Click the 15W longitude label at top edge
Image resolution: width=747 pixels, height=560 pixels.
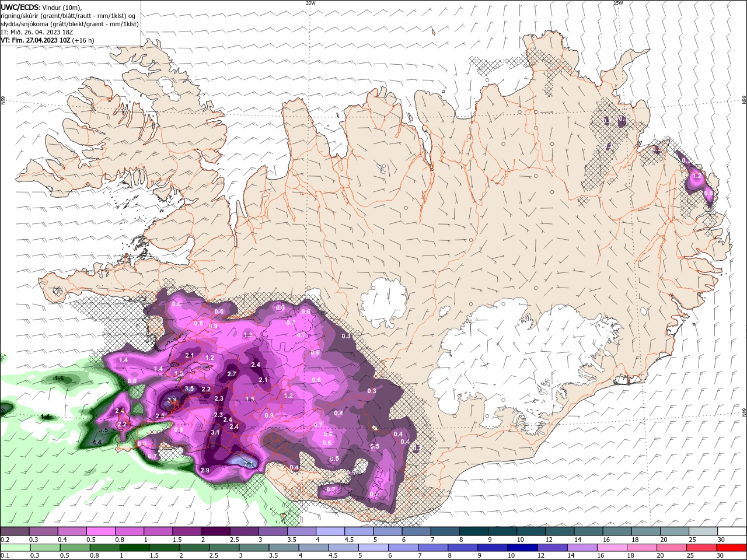click(x=618, y=3)
